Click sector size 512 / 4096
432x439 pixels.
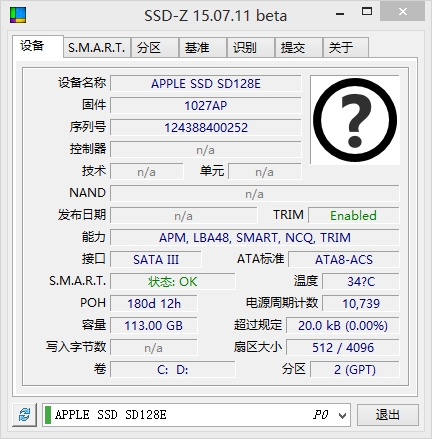[x=343, y=347]
